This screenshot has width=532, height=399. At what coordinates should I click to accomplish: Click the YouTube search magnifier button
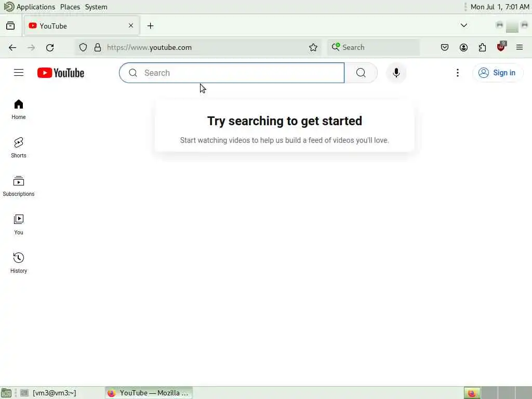point(361,73)
